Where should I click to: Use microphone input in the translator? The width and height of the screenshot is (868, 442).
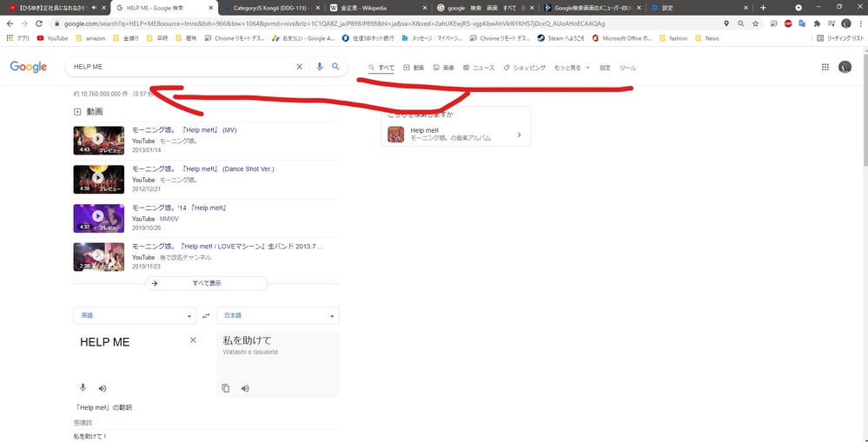click(x=83, y=388)
